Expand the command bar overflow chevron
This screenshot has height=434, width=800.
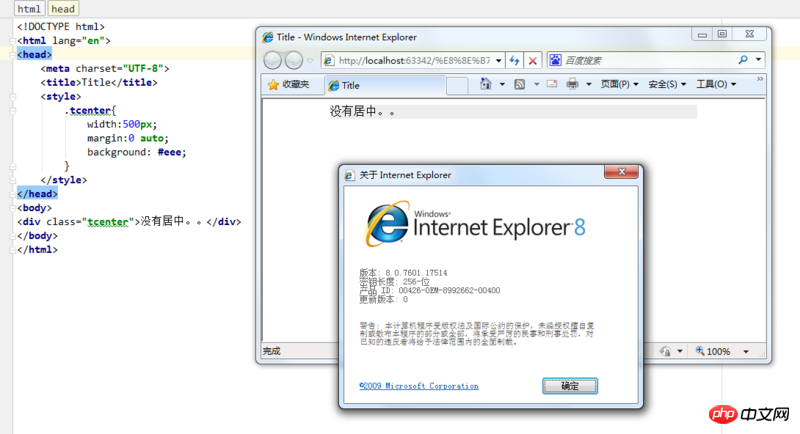[760, 79]
